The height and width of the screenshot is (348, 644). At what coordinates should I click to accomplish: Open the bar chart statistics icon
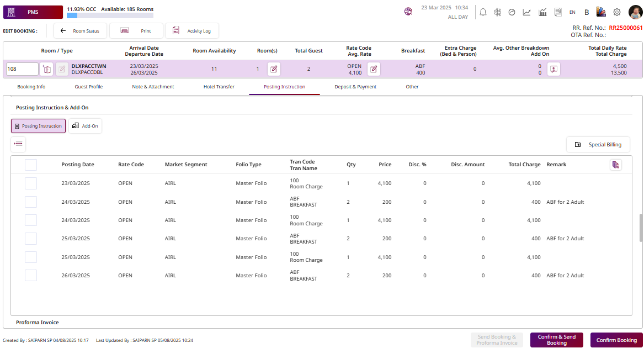point(542,12)
